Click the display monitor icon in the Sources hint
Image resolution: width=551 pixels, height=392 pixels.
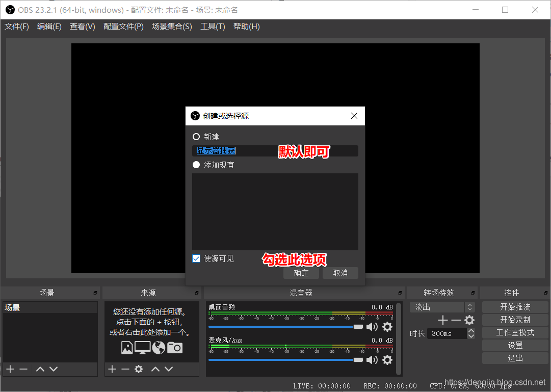coord(142,347)
